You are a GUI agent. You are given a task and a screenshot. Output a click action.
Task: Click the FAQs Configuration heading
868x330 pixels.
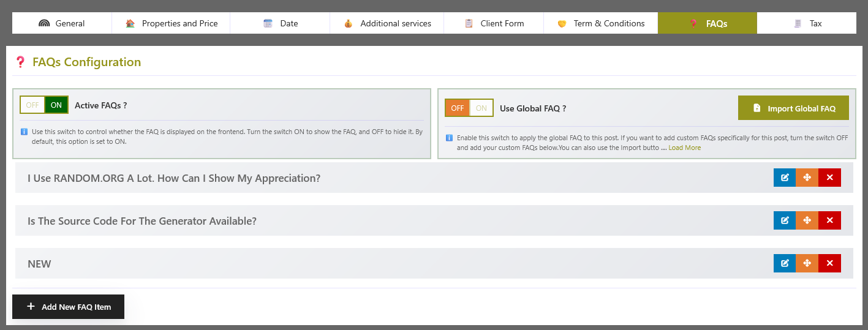(86, 62)
